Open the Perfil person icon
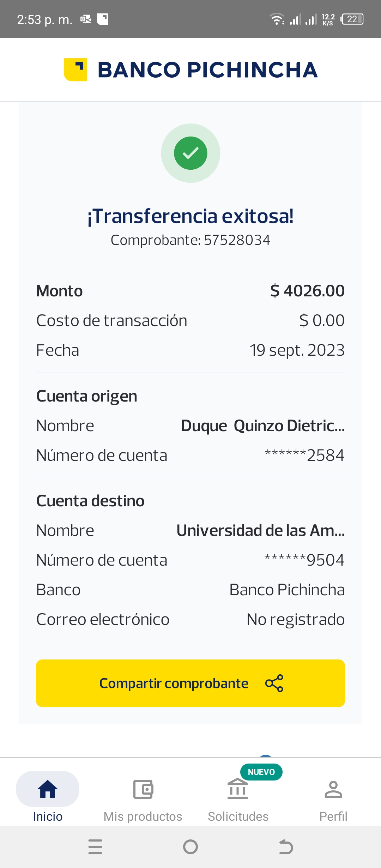The width and height of the screenshot is (381, 868). (x=333, y=789)
